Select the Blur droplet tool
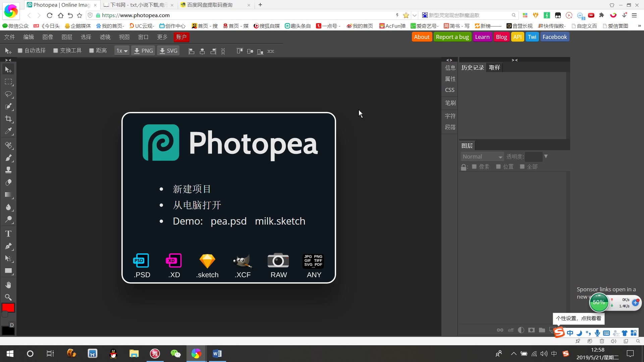This screenshot has height=362, width=644. pyautogui.click(x=8, y=207)
